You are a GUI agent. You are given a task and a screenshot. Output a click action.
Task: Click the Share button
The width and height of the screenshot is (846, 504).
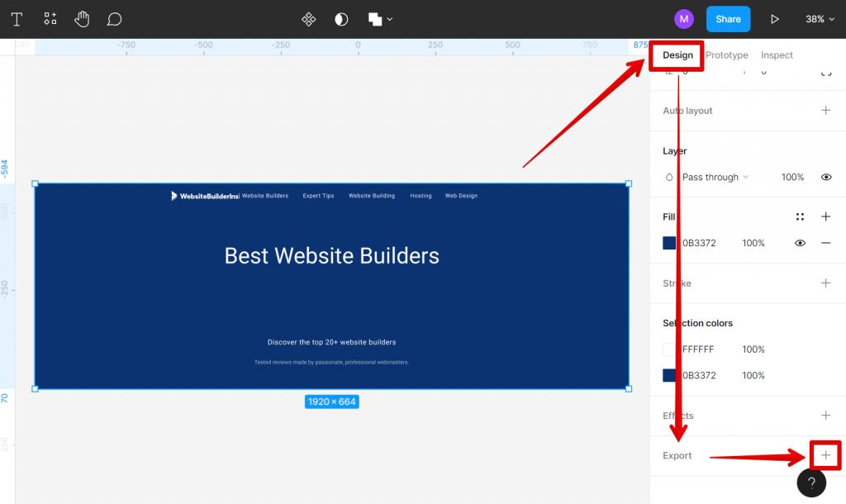[728, 19]
